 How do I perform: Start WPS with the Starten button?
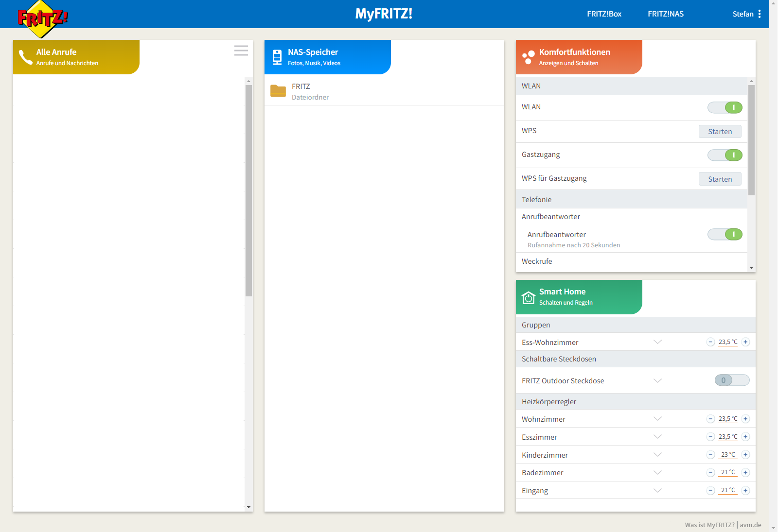720,132
